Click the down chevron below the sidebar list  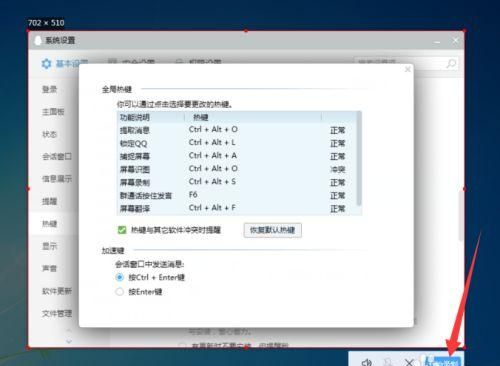tap(69, 342)
